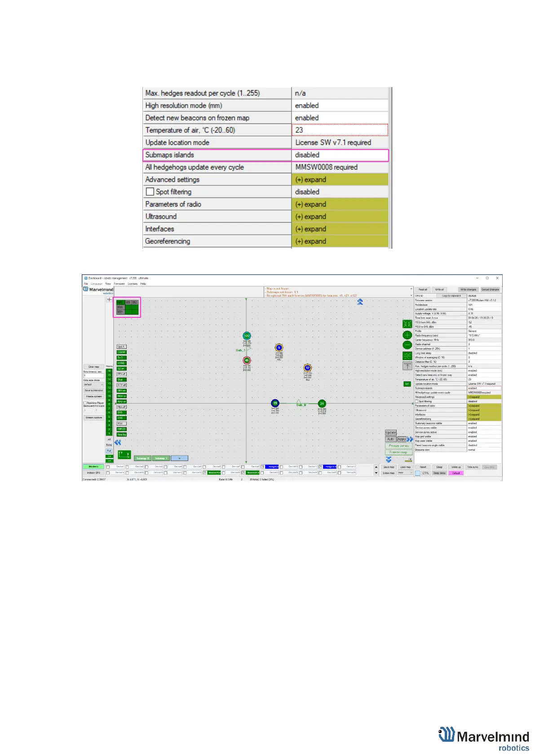This screenshot has width=535, height=756.
Task: Tick Spot filtering checkbox in dashboard settings panel
Action: 416,401
